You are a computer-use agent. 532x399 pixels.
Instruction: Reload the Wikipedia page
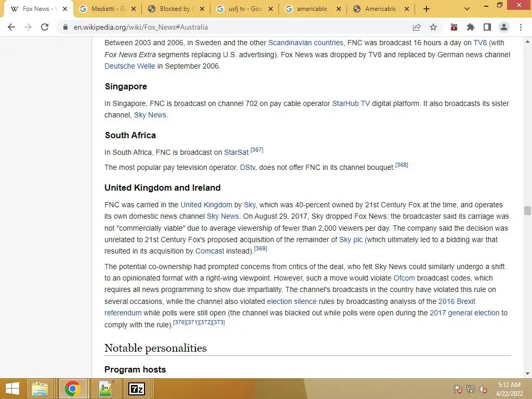click(45, 27)
